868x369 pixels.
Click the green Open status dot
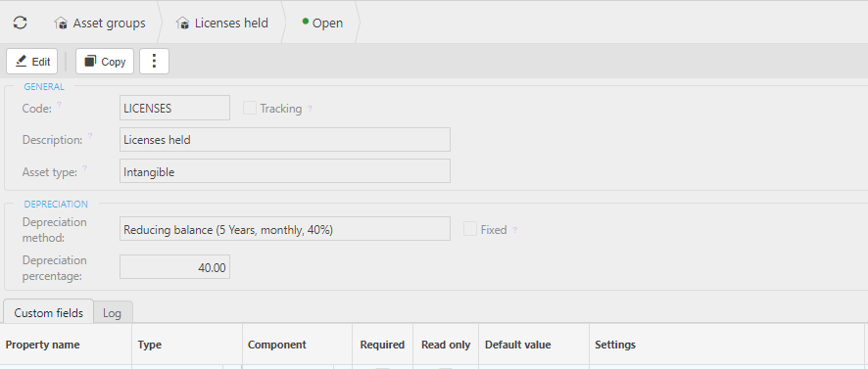pos(305,21)
